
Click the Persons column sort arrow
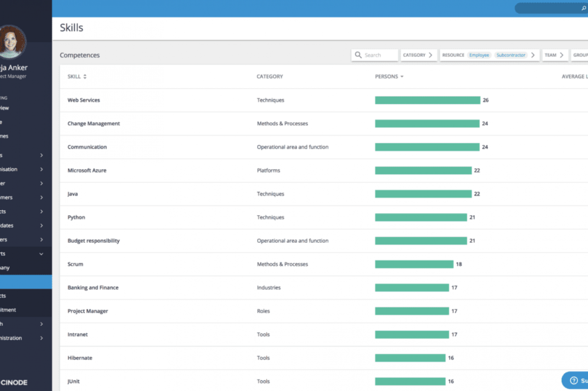pyautogui.click(x=402, y=77)
